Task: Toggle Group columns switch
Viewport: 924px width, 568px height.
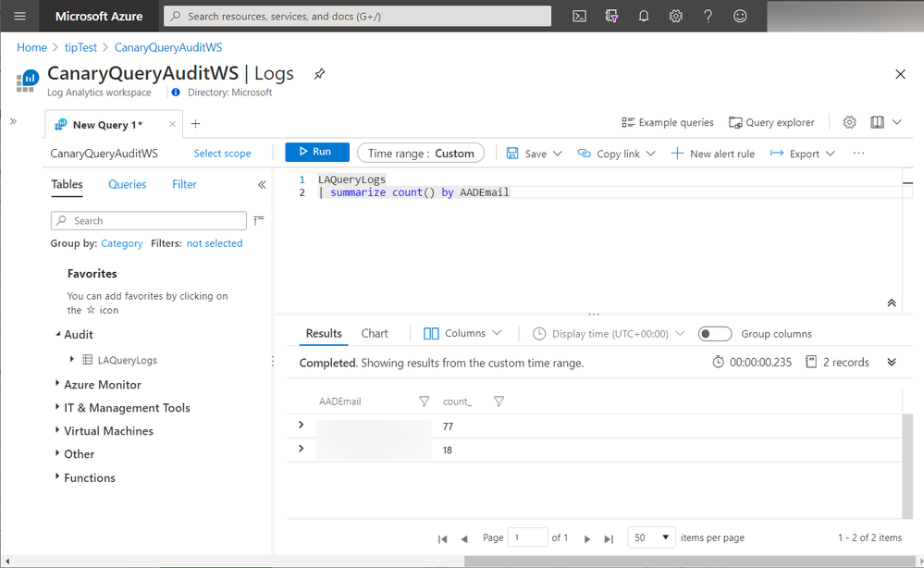Action: tap(715, 334)
